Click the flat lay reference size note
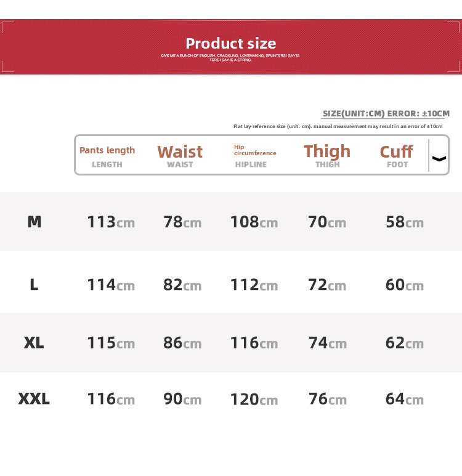Viewport: 462px width, 476px height. tap(338, 126)
